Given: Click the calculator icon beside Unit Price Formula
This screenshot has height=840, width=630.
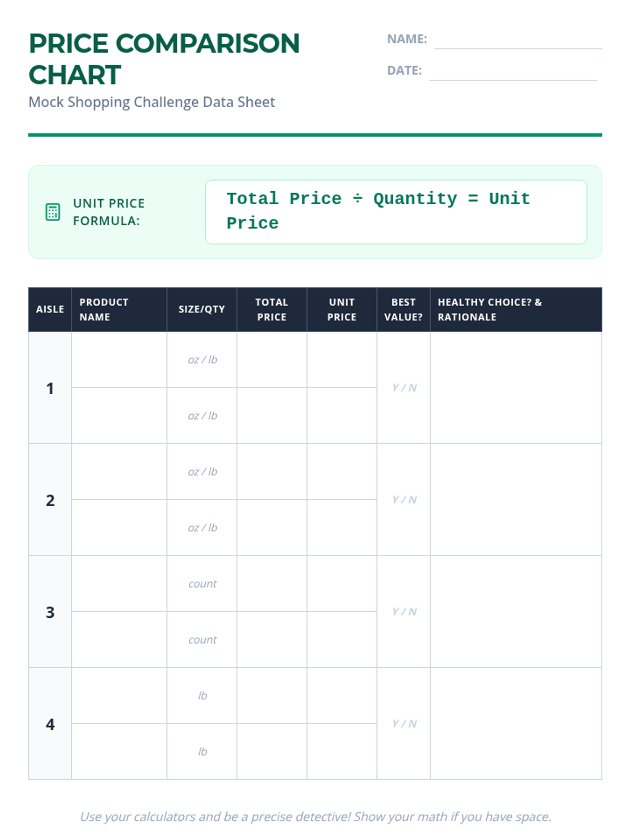Looking at the screenshot, I should 52,212.
